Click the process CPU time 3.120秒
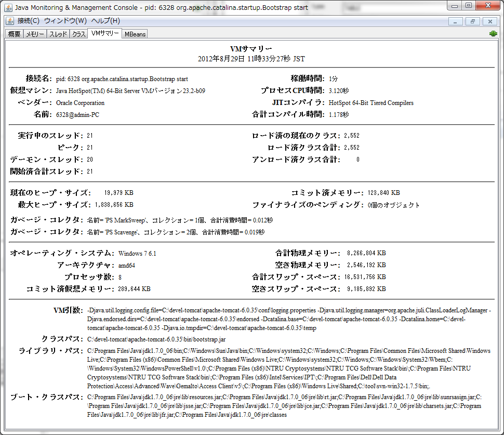 [338, 90]
